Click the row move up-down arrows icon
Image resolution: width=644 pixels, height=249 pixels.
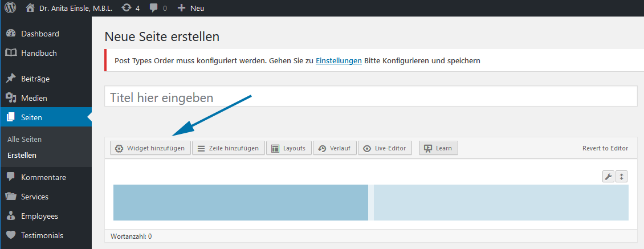coord(621,177)
